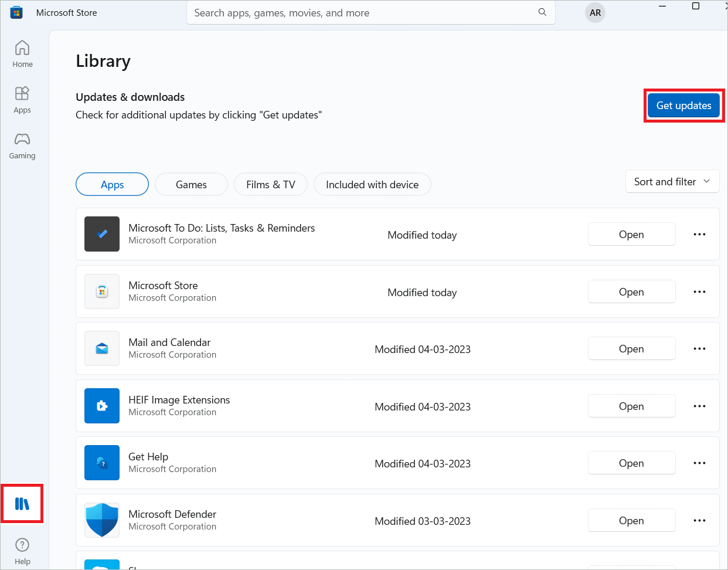The height and width of the screenshot is (570, 728).
Task: Open more options for Microsoft Defender
Action: [x=699, y=520]
